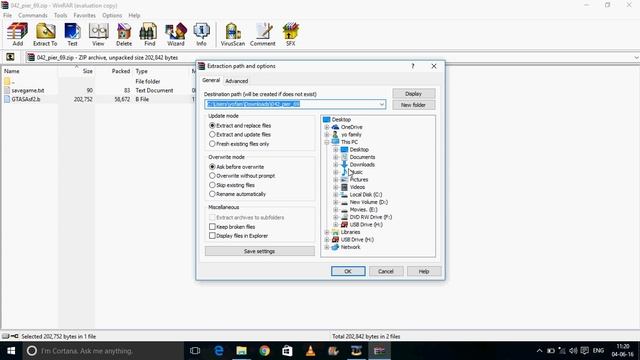
Task: Run the VirusScan toolbar icon
Action: (233, 34)
